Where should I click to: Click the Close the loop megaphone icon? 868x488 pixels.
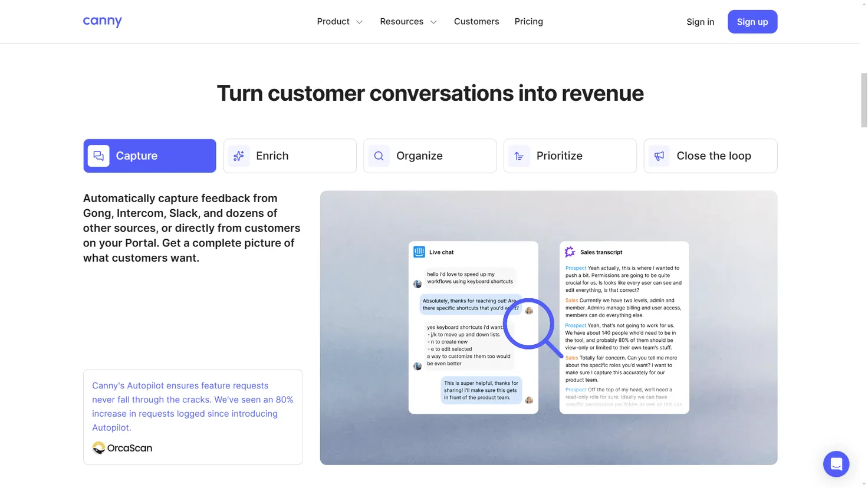659,156
